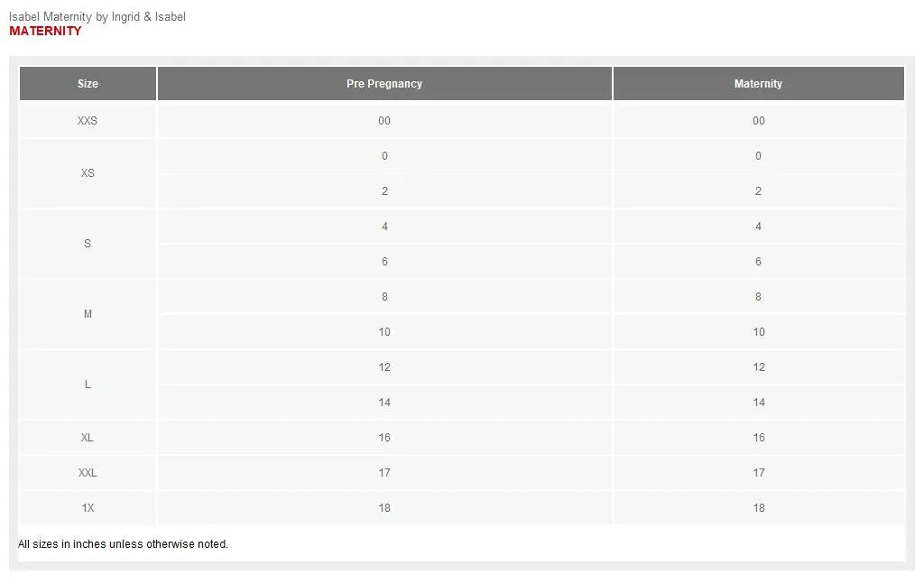Click the S size label cell
The image size is (924, 584).
pos(88,244)
